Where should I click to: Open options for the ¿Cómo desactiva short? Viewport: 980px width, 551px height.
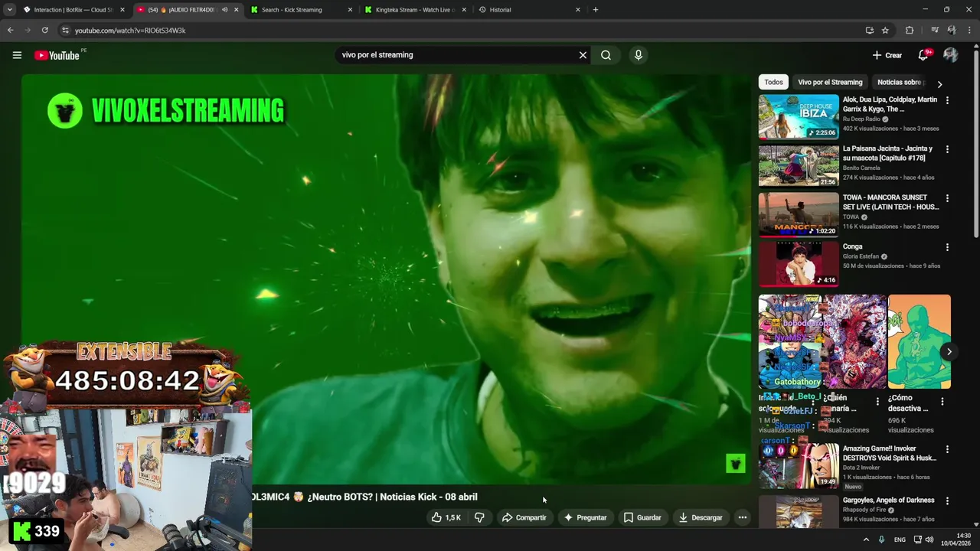click(942, 401)
